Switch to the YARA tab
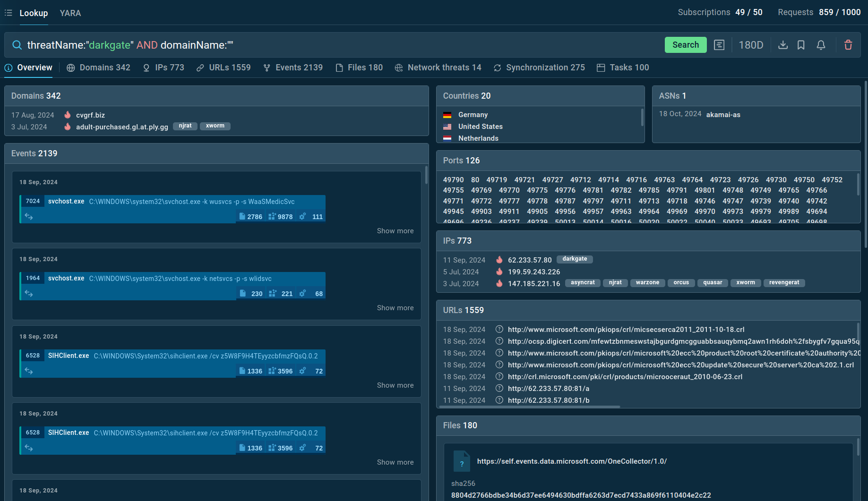 (70, 13)
